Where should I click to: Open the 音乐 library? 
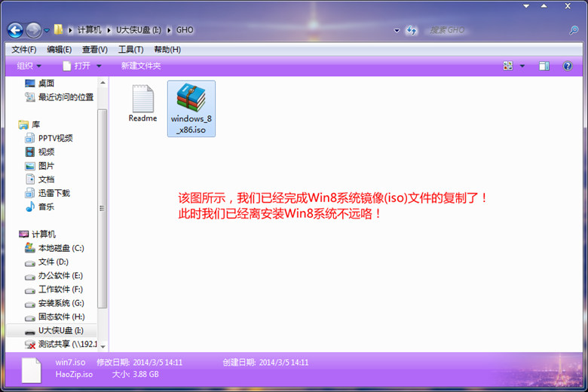40,207
